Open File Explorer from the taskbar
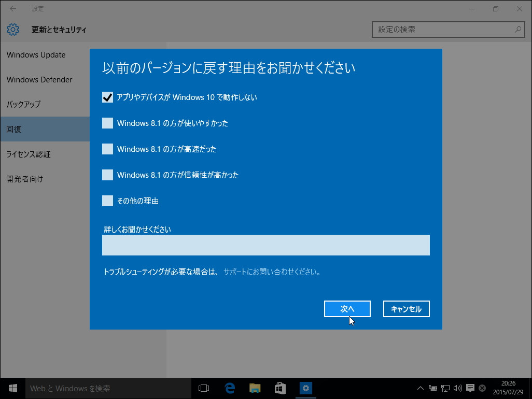 (255, 388)
